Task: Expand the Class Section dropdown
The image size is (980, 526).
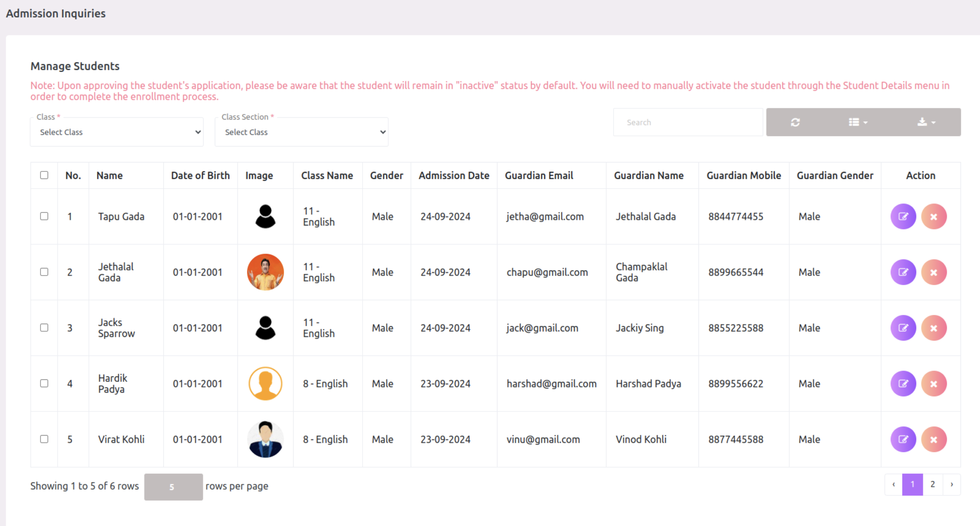Action: [301, 132]
